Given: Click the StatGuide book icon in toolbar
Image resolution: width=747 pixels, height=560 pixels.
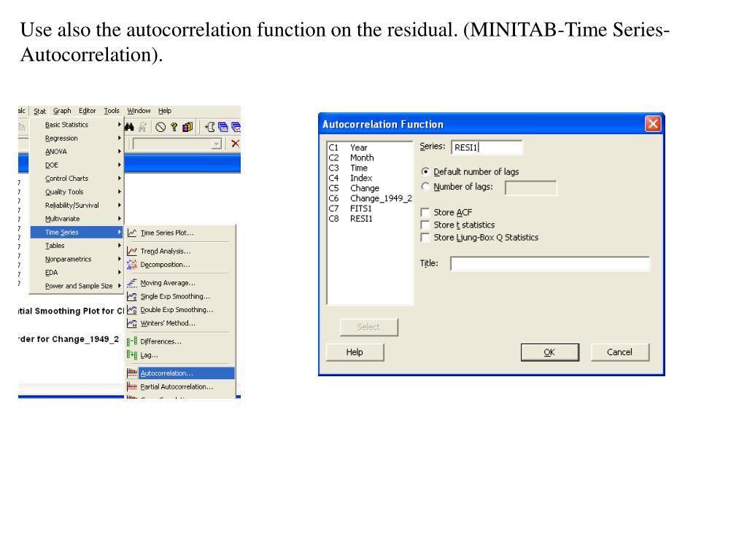Looking at the screenshot, I should point(187,127).
